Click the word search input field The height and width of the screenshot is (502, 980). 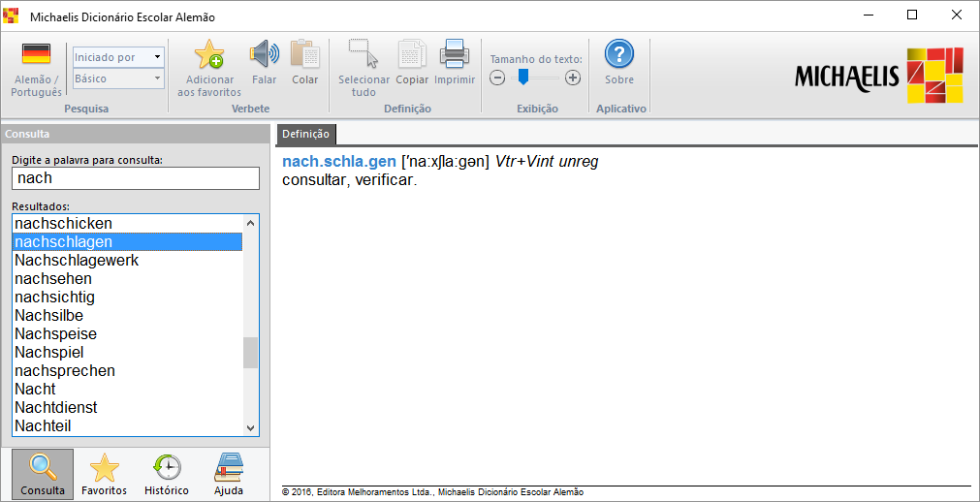136,178
